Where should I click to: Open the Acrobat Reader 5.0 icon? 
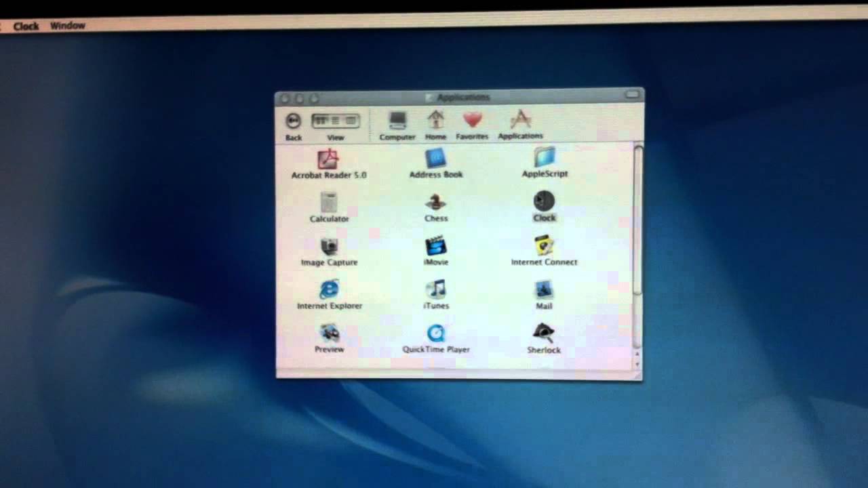tap(329, 159)
